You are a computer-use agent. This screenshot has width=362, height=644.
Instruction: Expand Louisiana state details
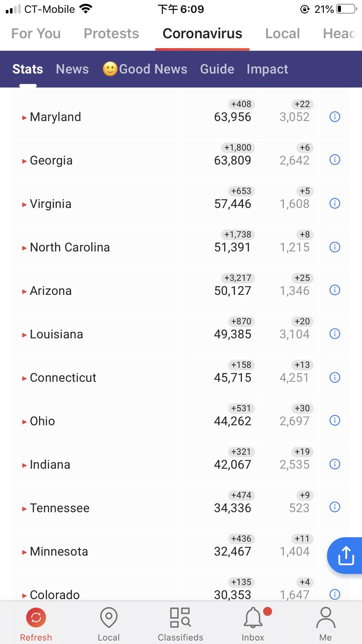pos(24,335)
